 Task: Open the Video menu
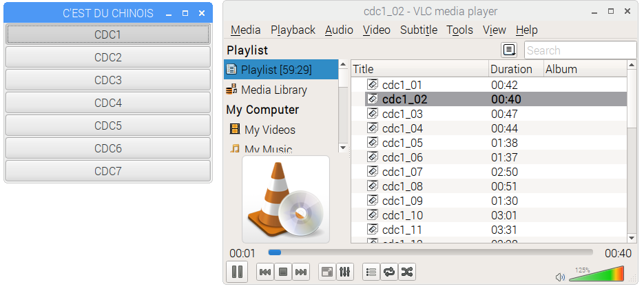pyautogui.click(x=377, y=30)
